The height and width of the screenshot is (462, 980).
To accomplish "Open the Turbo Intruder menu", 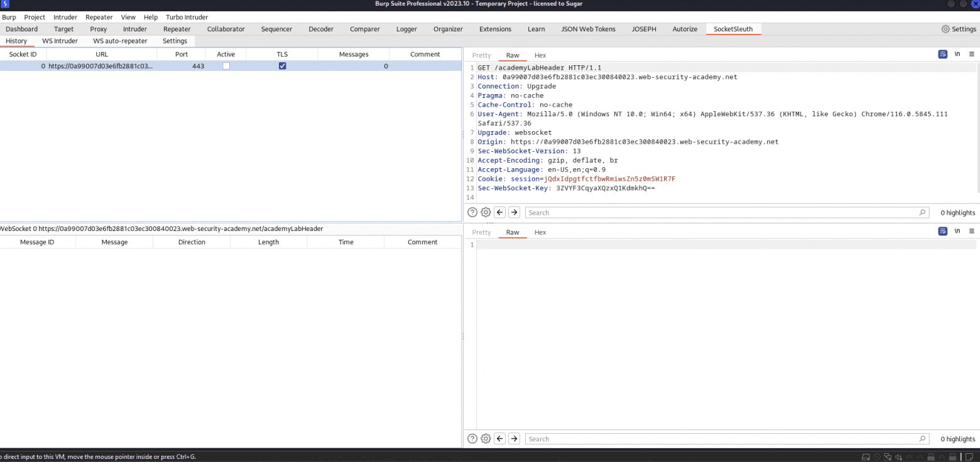I will [x=187, y=18].
